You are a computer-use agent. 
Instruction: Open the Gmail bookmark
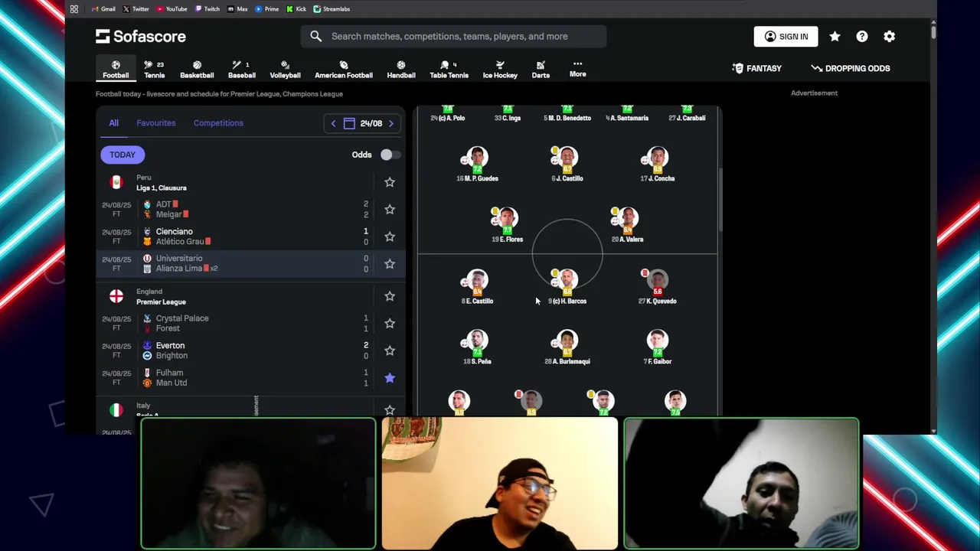coord(103,9)
